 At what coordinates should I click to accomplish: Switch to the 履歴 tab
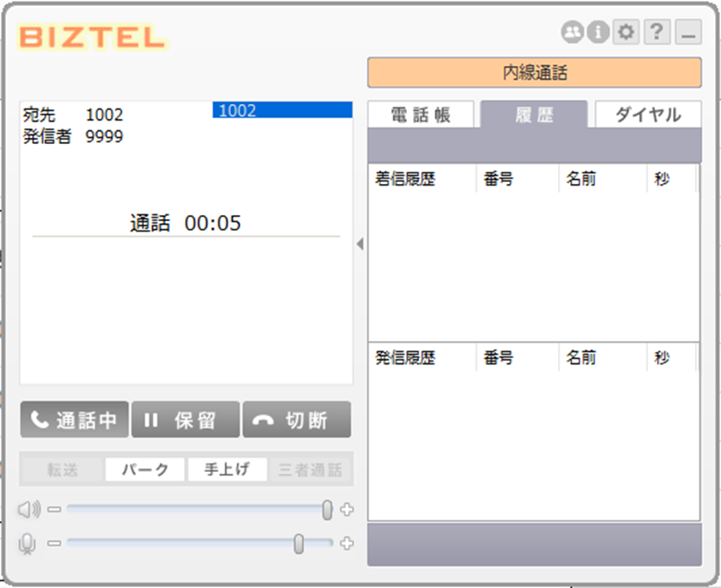point(534,114)
